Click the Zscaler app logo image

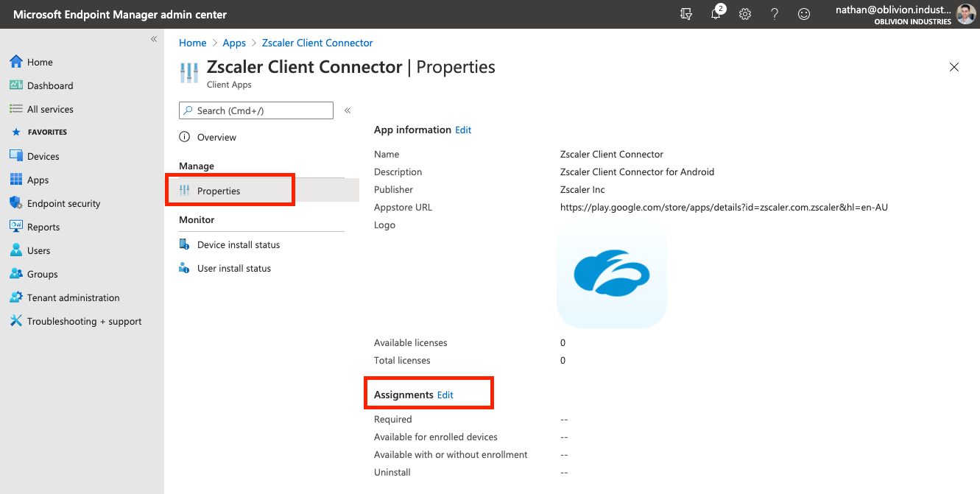(x=611, y=275)
